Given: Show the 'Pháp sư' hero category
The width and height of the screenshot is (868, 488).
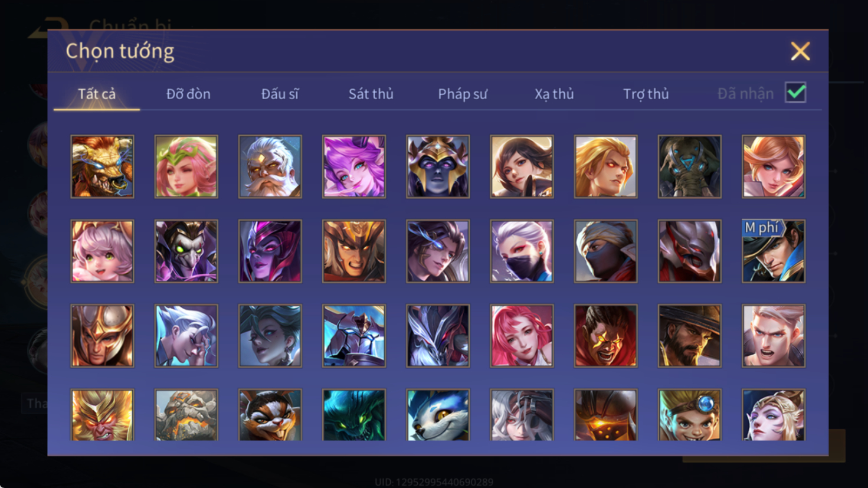Looking at the screenshot, I should (463, 94).
